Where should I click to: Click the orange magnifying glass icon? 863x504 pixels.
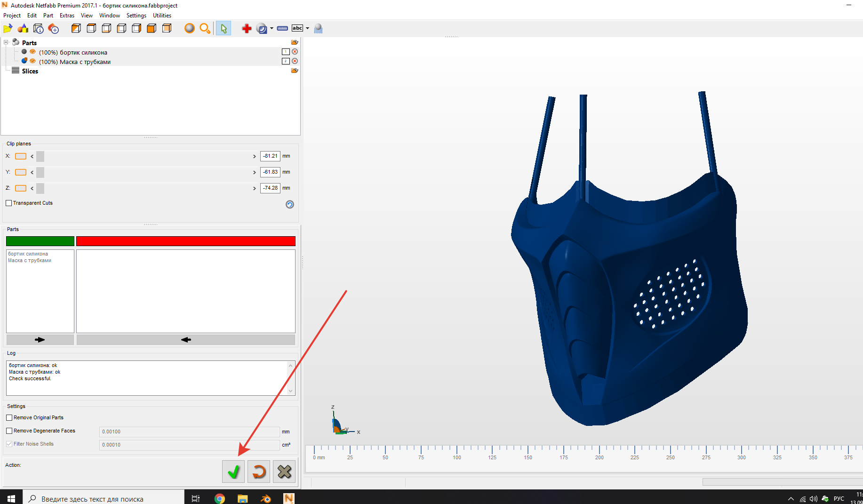(205, 29)
